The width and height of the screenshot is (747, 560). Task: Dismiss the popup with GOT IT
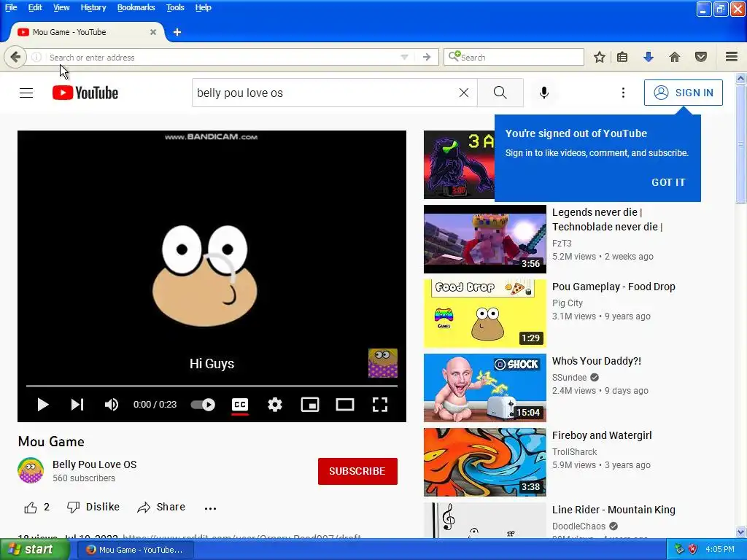pyautogui.click(x=668, y=182)
